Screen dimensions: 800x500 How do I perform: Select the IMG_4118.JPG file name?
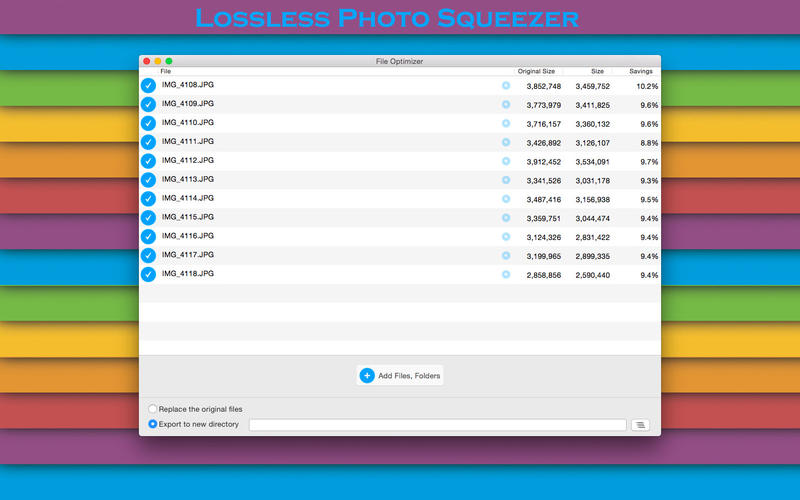click(x=188, y=273)
